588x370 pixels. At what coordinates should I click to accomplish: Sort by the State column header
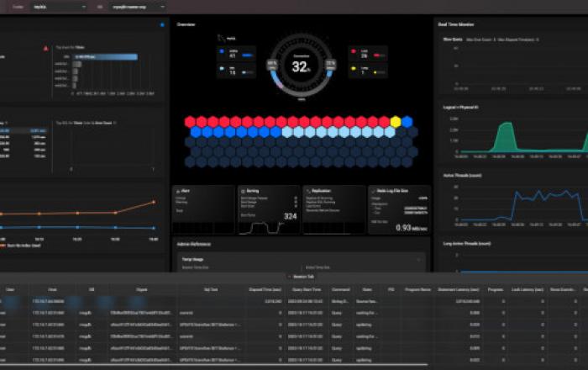[x=368, y=289]
